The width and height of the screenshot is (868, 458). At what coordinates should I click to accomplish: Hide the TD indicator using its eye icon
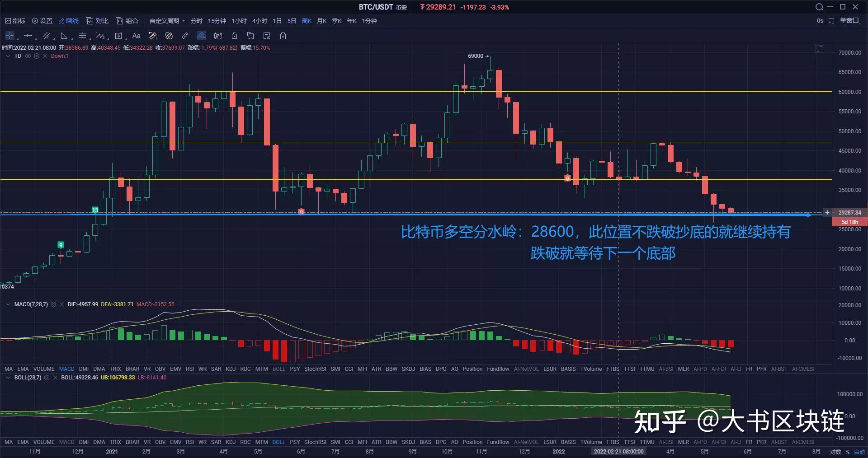click(28, 56)
